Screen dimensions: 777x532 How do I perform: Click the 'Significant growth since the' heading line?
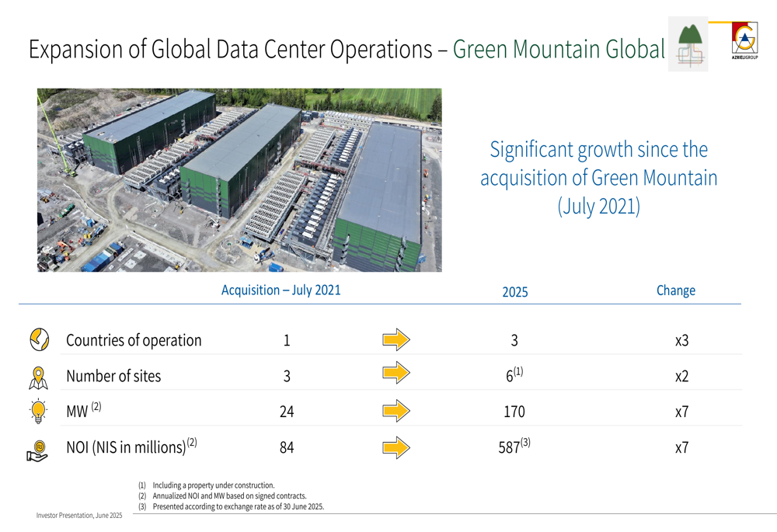point(598,150)
